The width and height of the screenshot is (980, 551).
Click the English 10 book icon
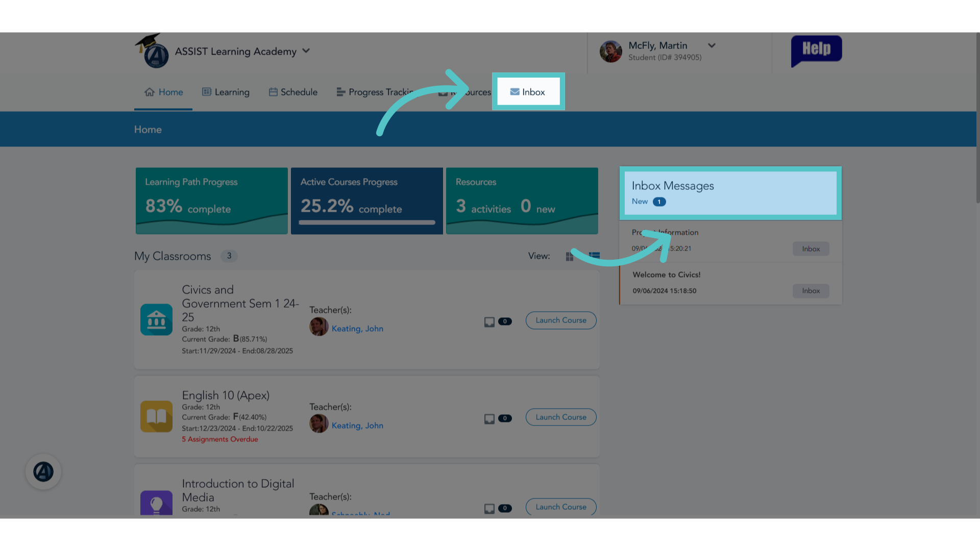pos(156,416)
